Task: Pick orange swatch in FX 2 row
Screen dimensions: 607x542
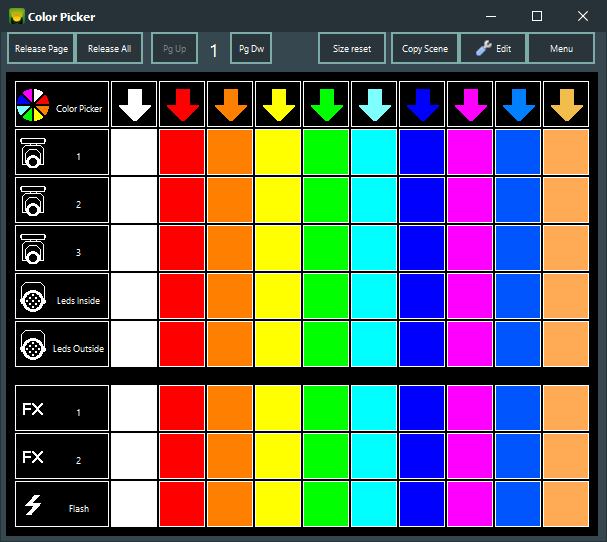Action: pos(230,457)
